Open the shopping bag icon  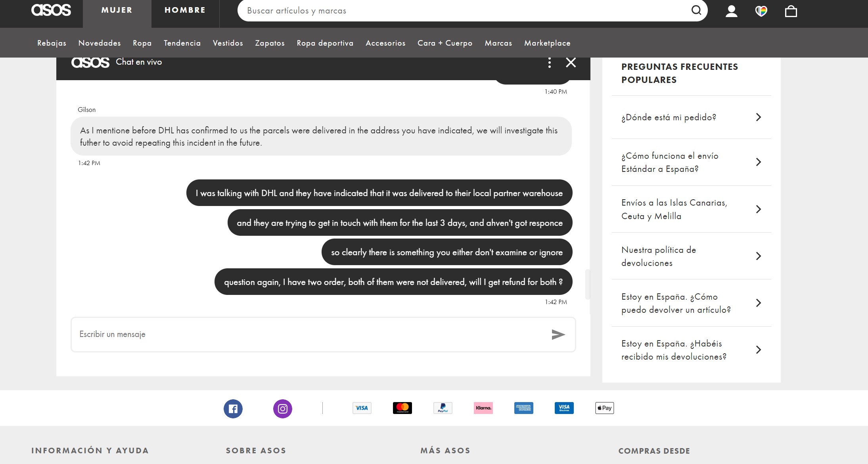(x=791, y=11)
